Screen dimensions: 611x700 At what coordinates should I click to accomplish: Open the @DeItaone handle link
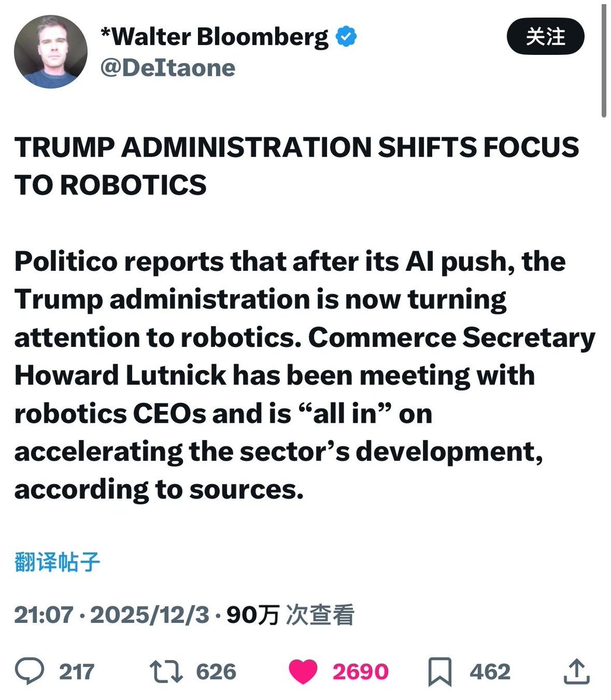pos(168,68)
